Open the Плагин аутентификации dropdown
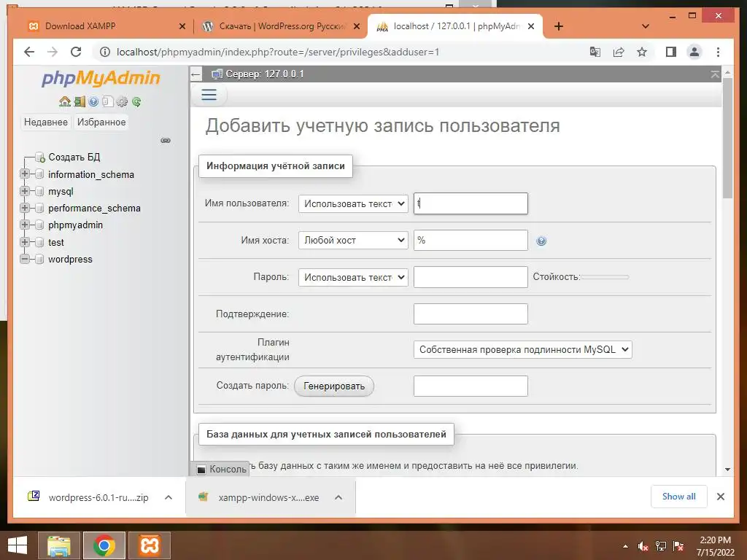The image size is (747, 560). 522,349
